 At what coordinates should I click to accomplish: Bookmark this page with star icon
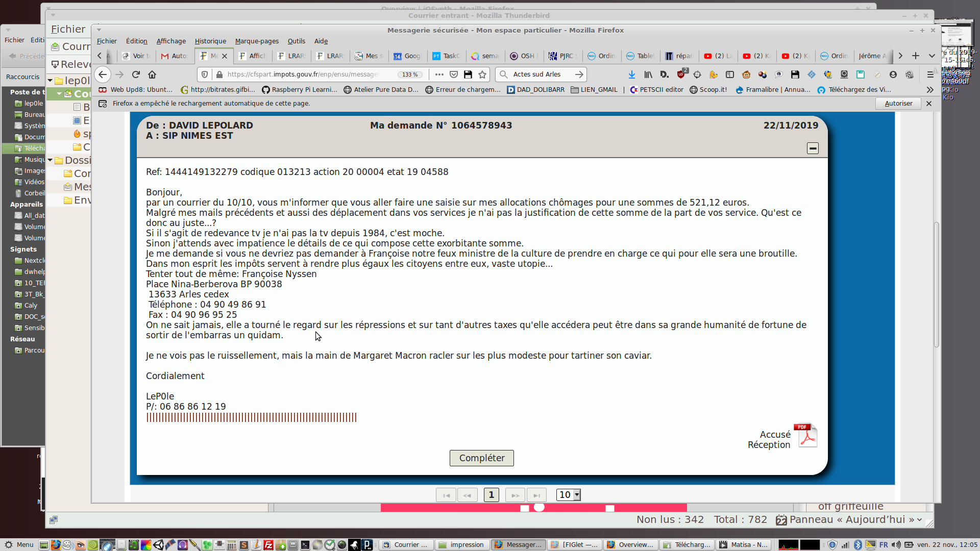point(482,74)
